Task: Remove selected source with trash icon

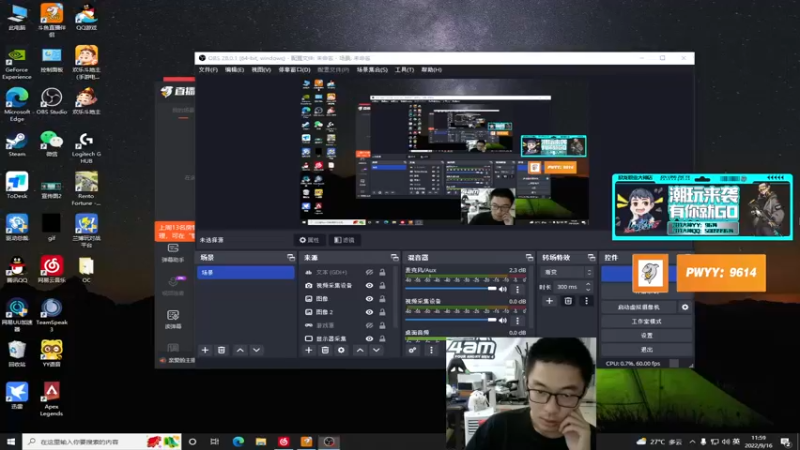Action: point(325,350)
